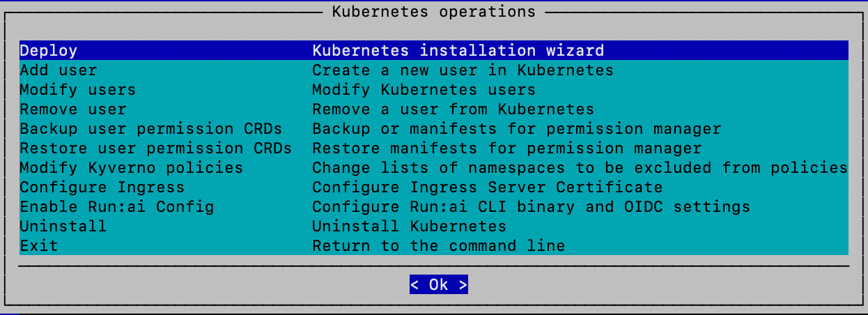This screenshot has width=868, height=315.
Task: Click "Configure Run:ai CLI binary and OIDC settings"
Action: tap(531, 207)
